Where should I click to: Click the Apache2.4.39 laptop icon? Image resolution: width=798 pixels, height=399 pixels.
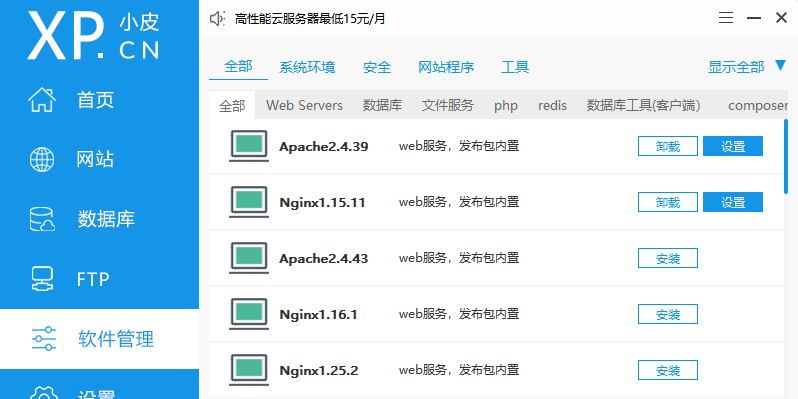tap(249, 147)
